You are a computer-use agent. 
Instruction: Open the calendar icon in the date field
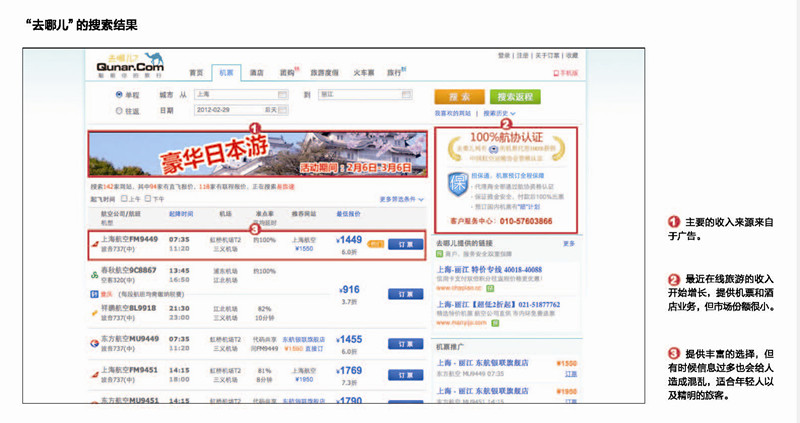(283, 111)
